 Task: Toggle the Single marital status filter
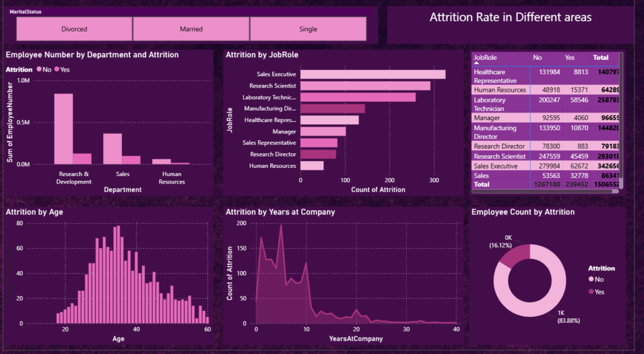point(308,29)
